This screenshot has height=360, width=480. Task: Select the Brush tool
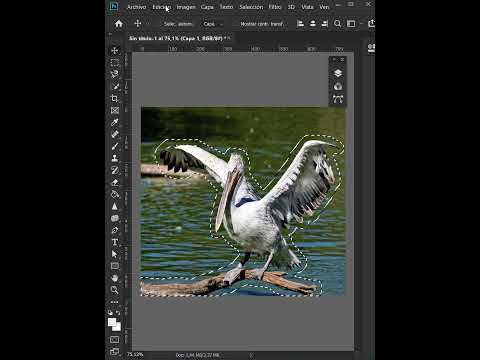pos(115,146)
